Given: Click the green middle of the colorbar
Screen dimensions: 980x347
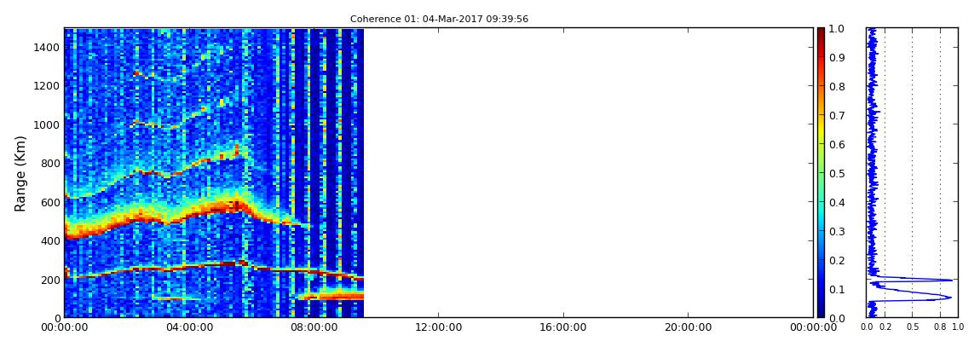Looking at the screenshot, I should [x=821, y=173].
